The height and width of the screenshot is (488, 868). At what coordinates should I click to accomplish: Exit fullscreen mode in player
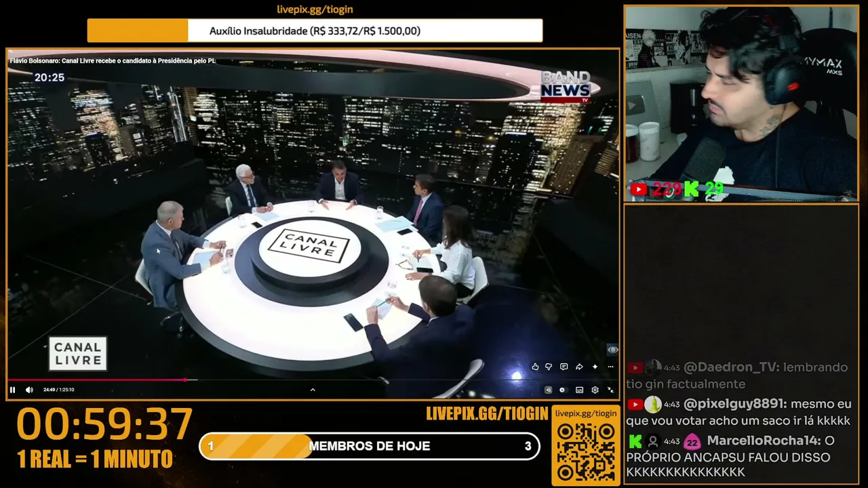610,390
